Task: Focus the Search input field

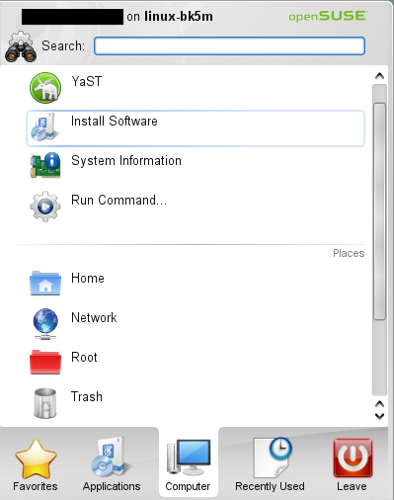Action: click(229, 46)
